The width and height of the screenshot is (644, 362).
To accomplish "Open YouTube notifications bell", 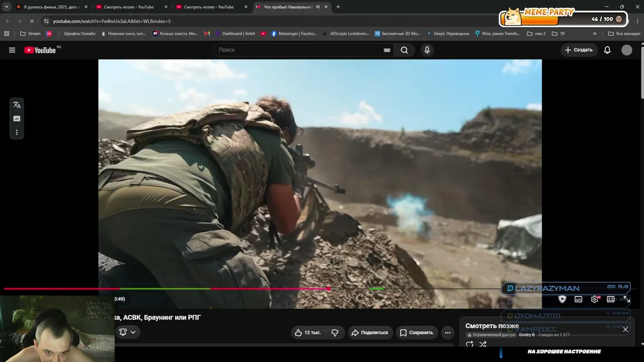I will click(x=607, y=50).
